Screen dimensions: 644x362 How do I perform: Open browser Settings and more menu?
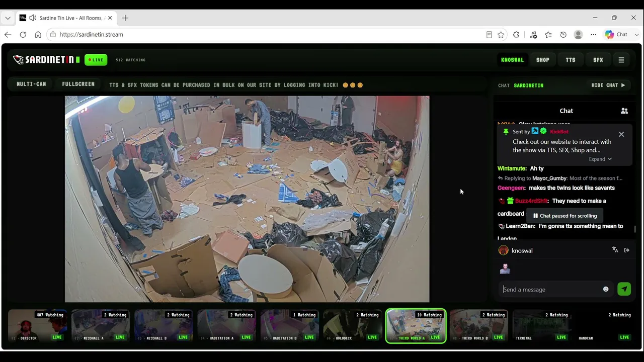594,35
